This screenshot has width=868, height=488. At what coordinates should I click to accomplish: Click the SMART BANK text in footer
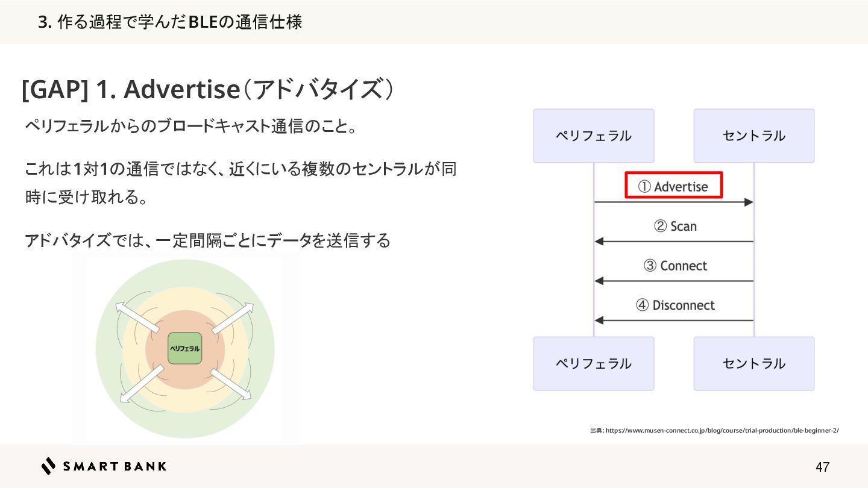[115, 466]
